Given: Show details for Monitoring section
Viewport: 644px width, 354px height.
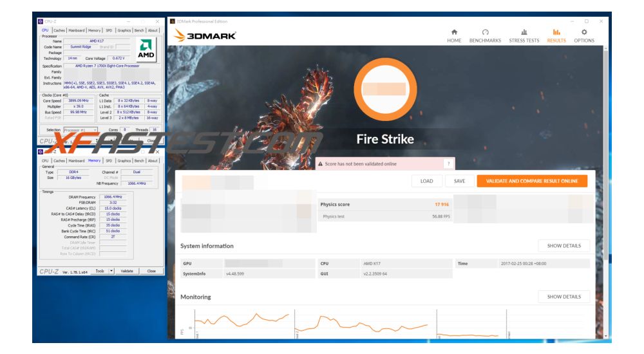Looking at the screenshot, I should (x=563, y=297).
